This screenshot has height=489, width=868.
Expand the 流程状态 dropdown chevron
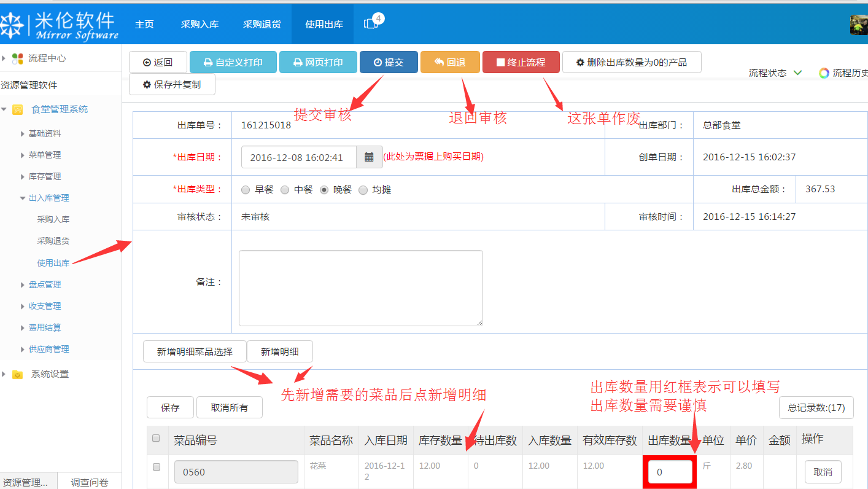point(797,72)
